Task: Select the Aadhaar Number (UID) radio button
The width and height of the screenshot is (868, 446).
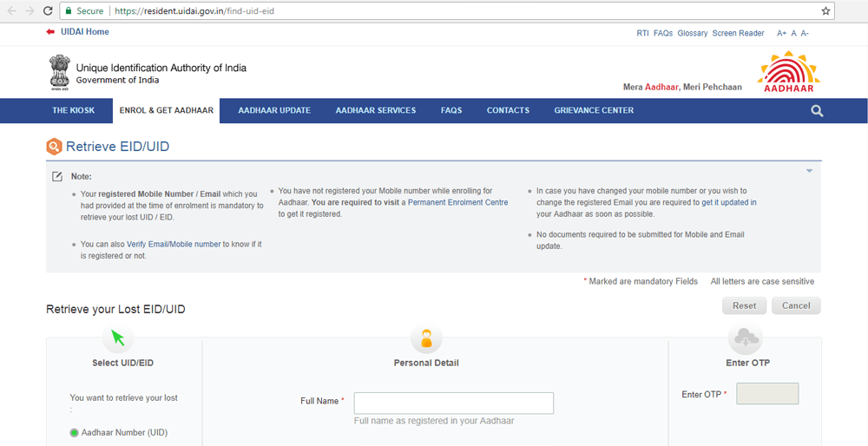Action: pos(75,432)
